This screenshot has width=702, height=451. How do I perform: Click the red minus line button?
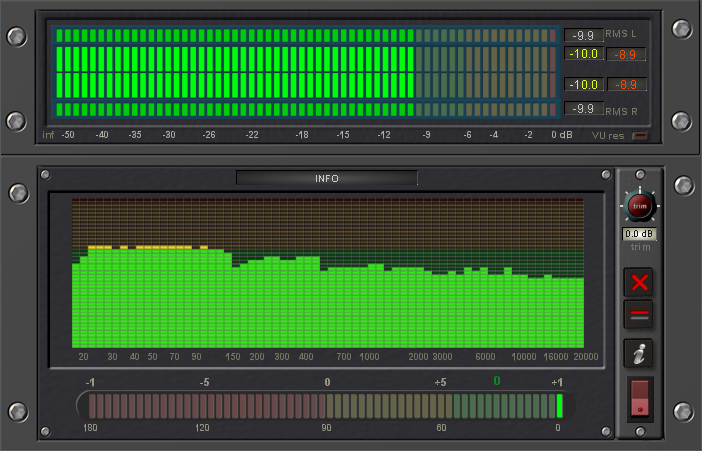638,314
